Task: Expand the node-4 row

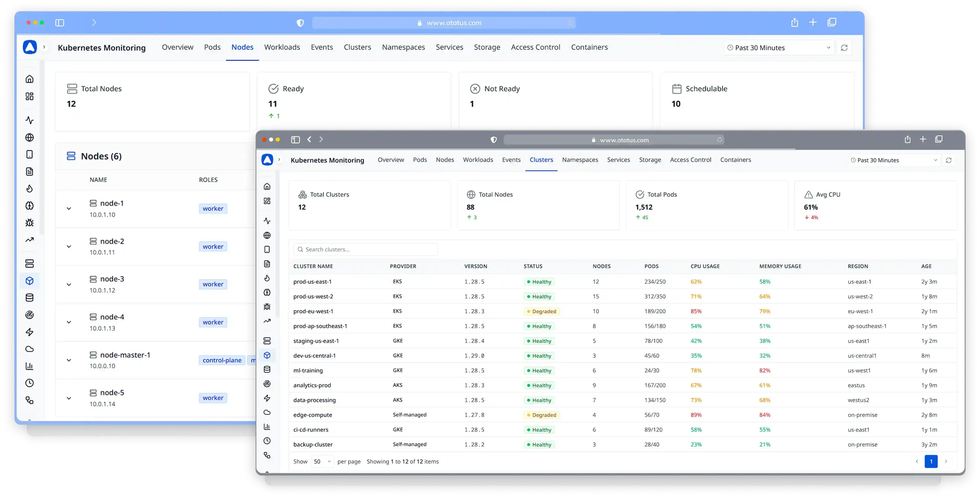Action: [x=69, y=322]
